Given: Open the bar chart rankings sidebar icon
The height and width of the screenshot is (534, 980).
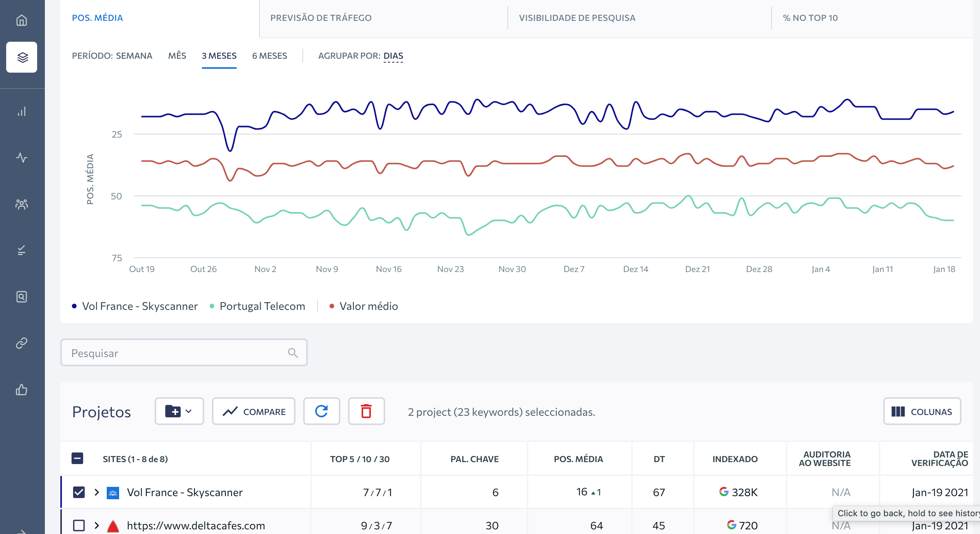Looking at the screenshot, I should [22, 111].
